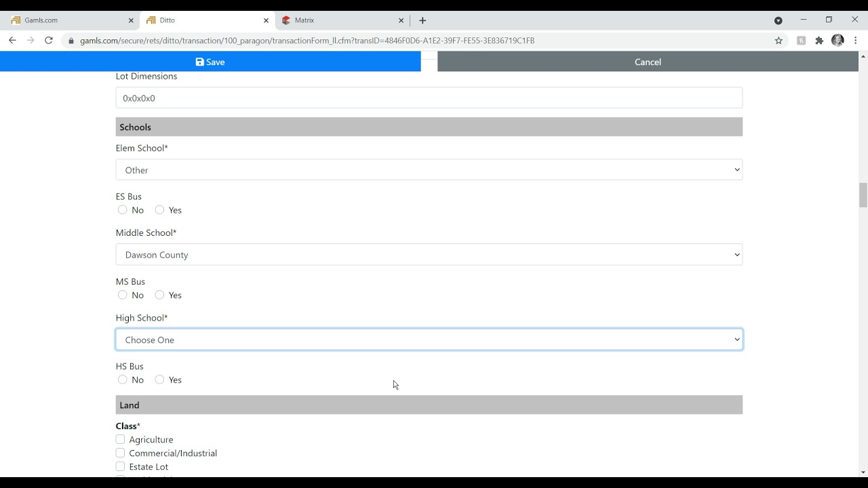
Task: Click the site lock icon in the address bar
Action: 71,41
